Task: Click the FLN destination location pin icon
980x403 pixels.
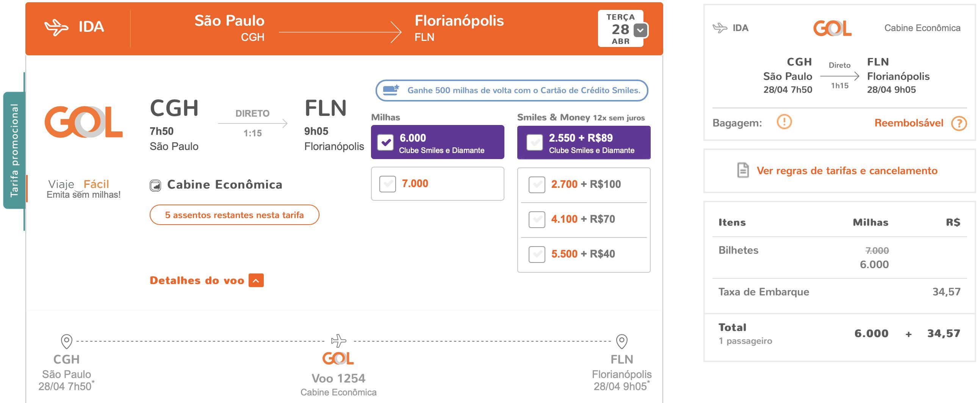Action: tap(622, 341)
